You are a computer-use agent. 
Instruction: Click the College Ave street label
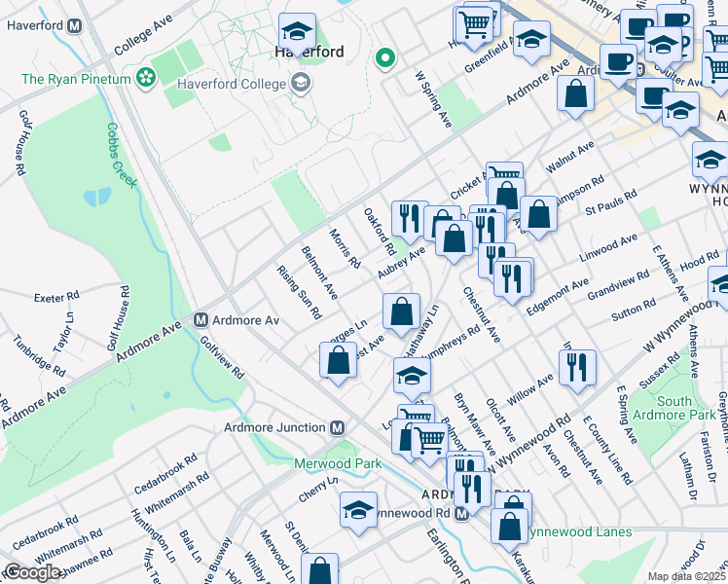143,35
